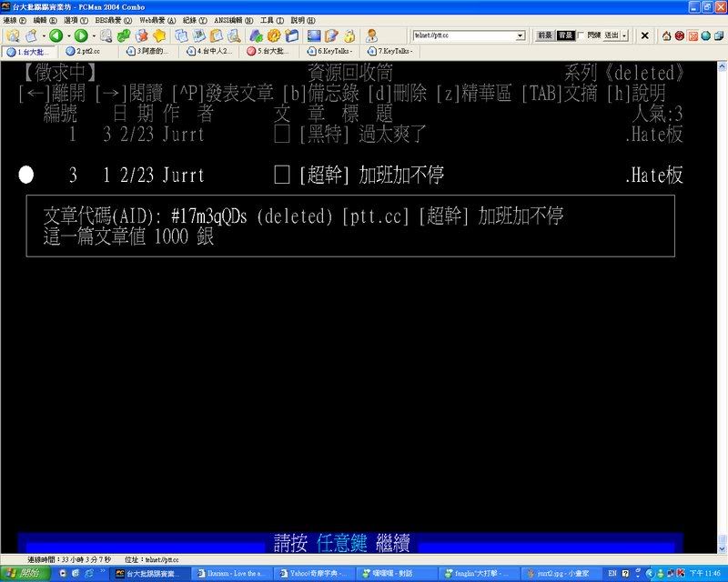Expand the telnet://ptt.cc address dropdown
The image size is (728, 582).
pyautogui.click(x=521, y=35)
